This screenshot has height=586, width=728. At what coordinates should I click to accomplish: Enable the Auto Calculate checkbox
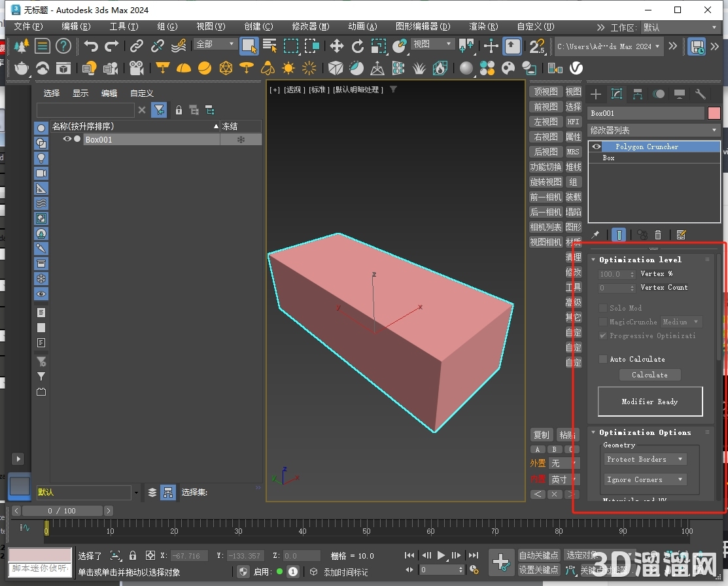[x=603, y=359]
